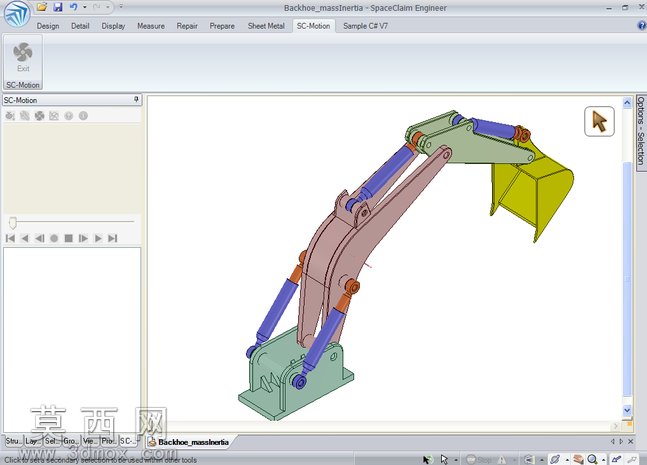The height and width of the screenshot is (465, 647).
Task: Switch to the Design ribbon tab
Action: (x=48, y=26)
